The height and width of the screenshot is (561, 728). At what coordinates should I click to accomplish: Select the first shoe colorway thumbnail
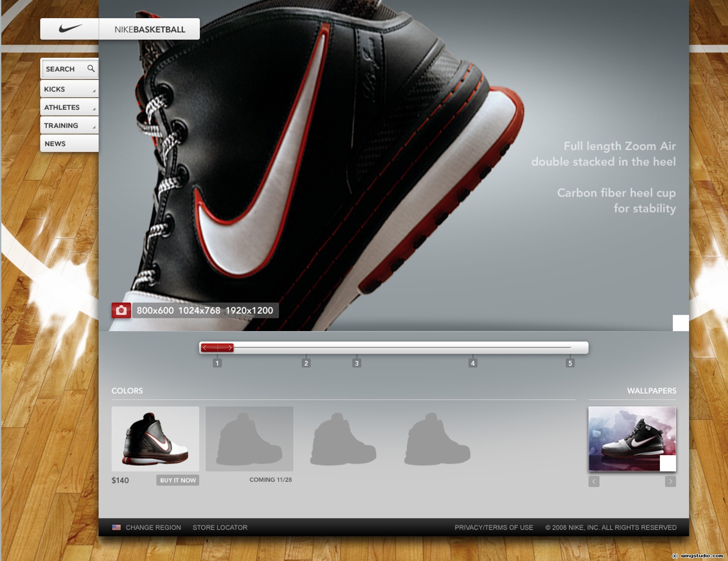pyautogui.click(x=156, y=439)
